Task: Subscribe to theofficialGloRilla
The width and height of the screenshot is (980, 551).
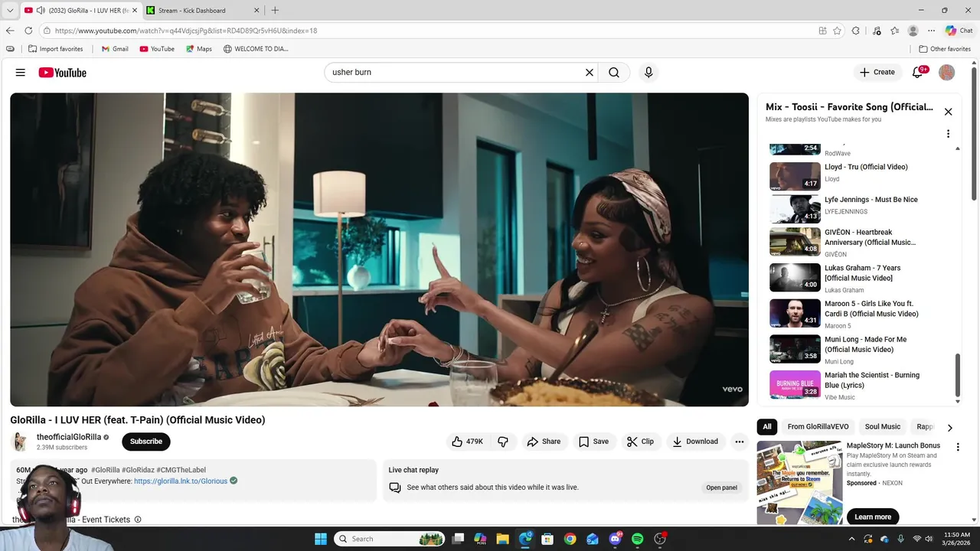Action: coord(146,442)
